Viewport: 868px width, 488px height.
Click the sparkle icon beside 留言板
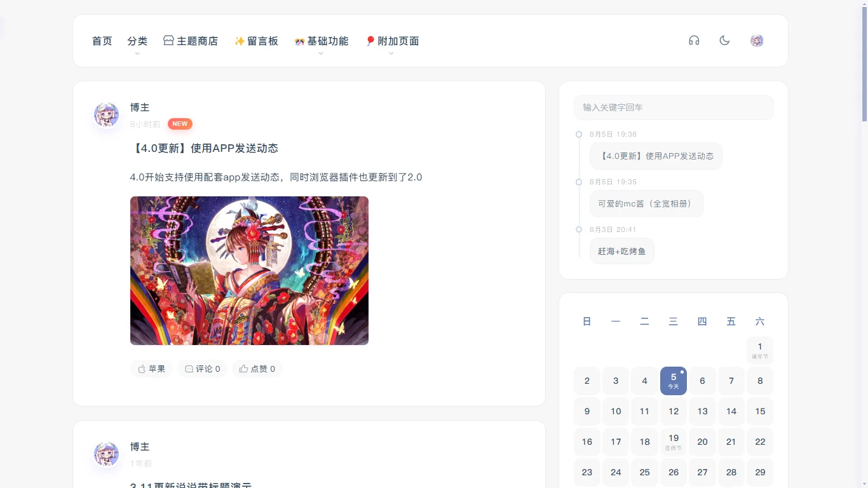click(240, 41)
